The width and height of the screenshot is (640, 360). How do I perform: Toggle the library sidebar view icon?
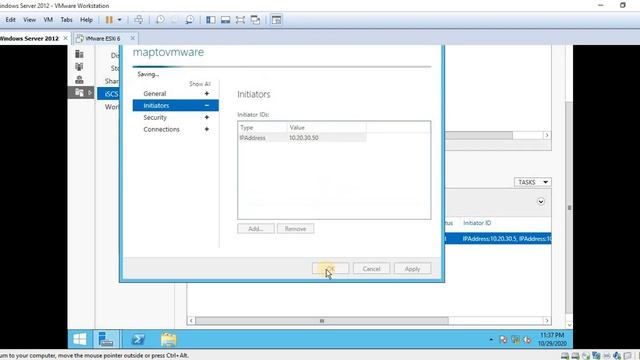(x=211, y=20)
